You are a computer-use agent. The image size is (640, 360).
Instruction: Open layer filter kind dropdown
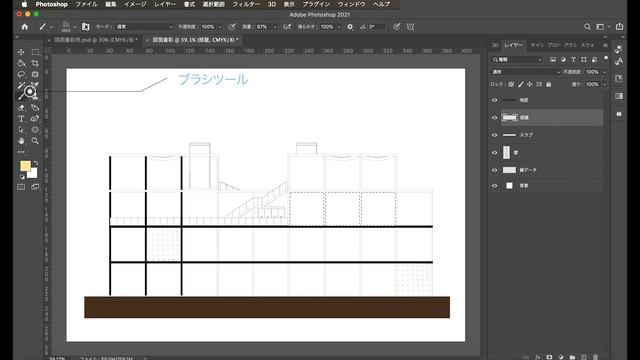tap(517, 60)
